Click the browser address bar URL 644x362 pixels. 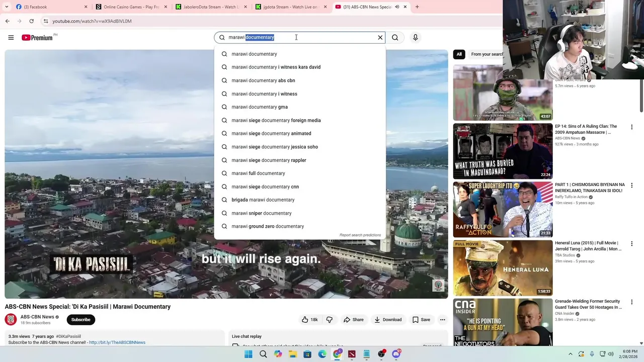(92, 21)
